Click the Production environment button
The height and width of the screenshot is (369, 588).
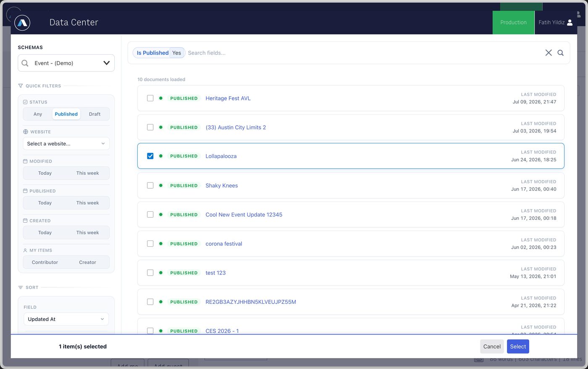513,23
